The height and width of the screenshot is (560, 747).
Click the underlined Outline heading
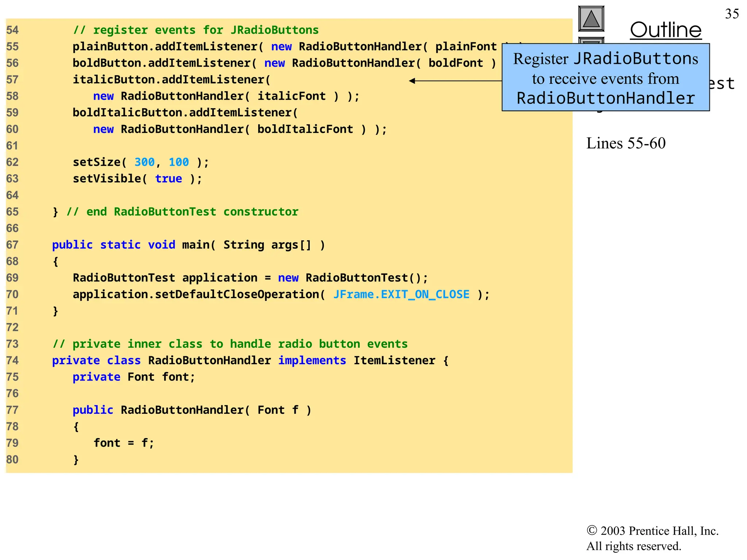pos(665,30)
